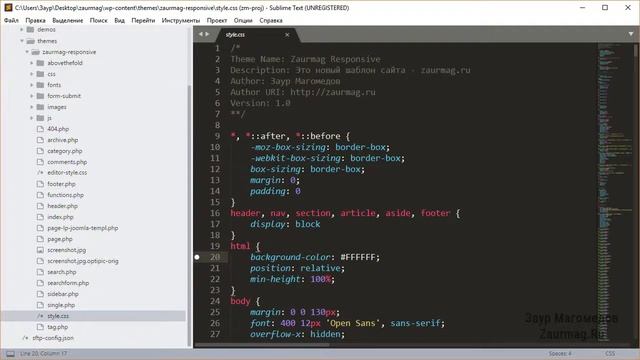
Task: Collapse the zaurmag-responsive folder
Action: tap(27, 52)
